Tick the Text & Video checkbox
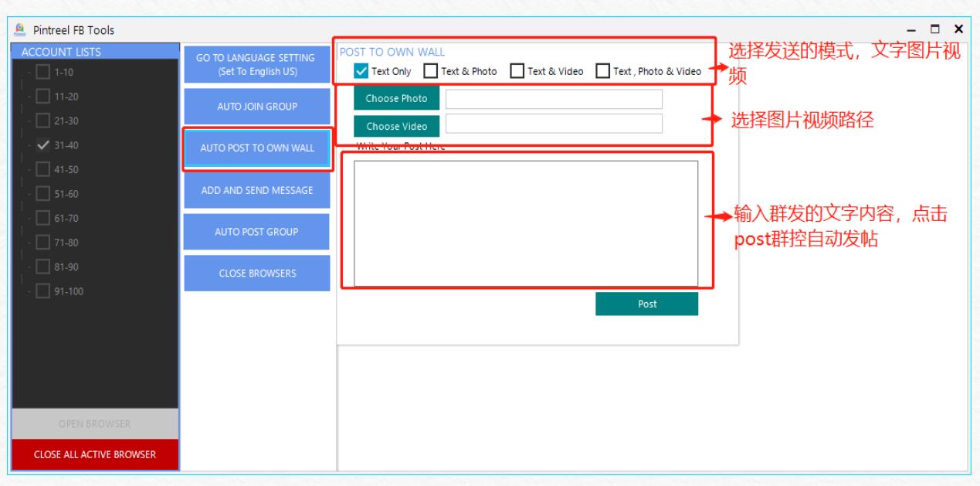The image size is (980, 486). point(518,71)
